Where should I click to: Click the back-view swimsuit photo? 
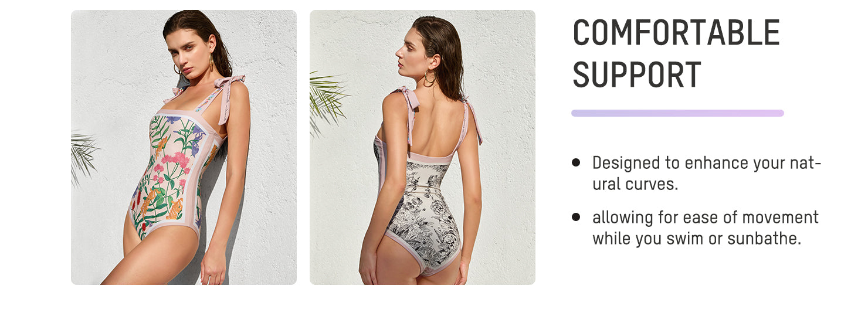(422, 147)
